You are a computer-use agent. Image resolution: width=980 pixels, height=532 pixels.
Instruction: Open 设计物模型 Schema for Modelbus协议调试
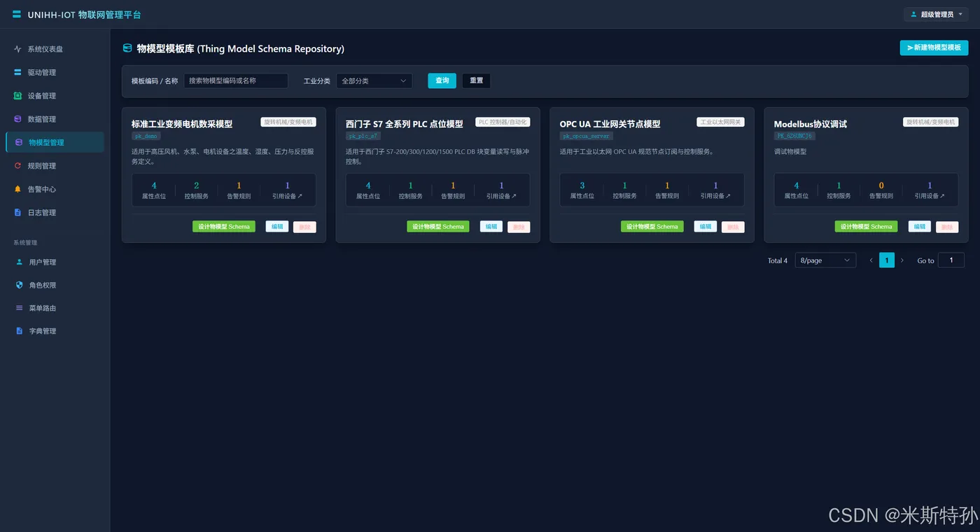pyautogui.click(x=866, y=227)
